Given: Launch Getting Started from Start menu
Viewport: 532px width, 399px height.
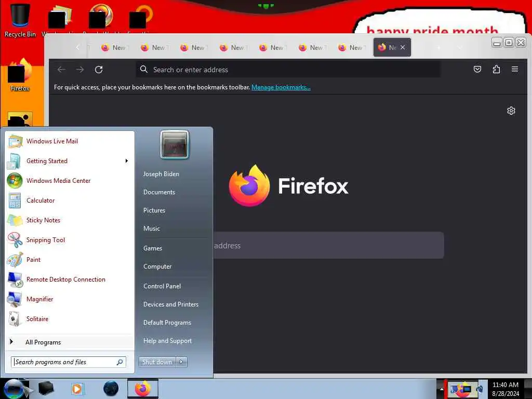Looking at the screenshot, I should point(70,161).
